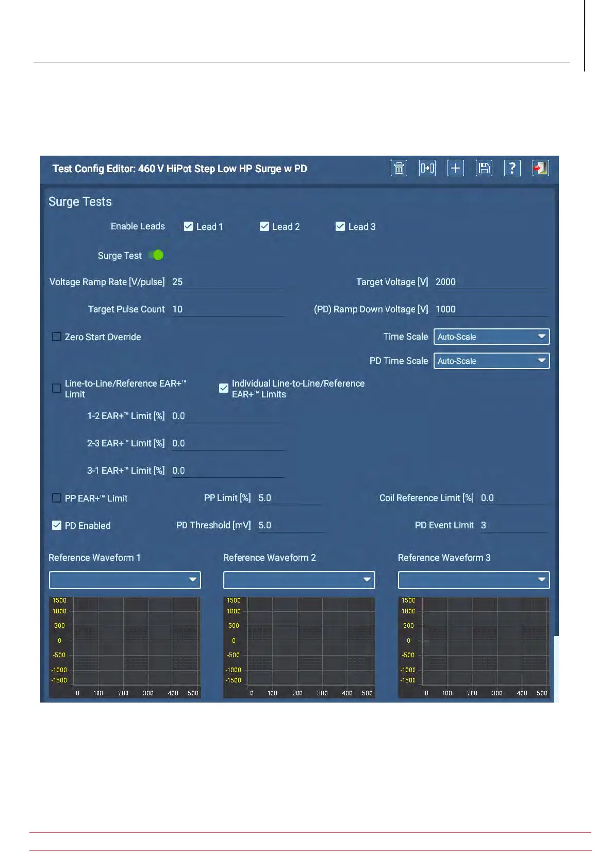Click the Enable Leads label
The image size is (614, 868).
(138, 226)
